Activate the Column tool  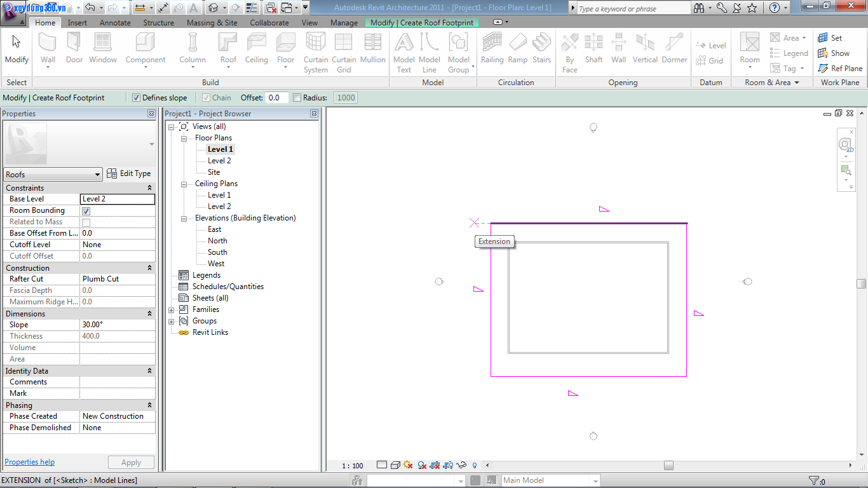coord(192,50)
